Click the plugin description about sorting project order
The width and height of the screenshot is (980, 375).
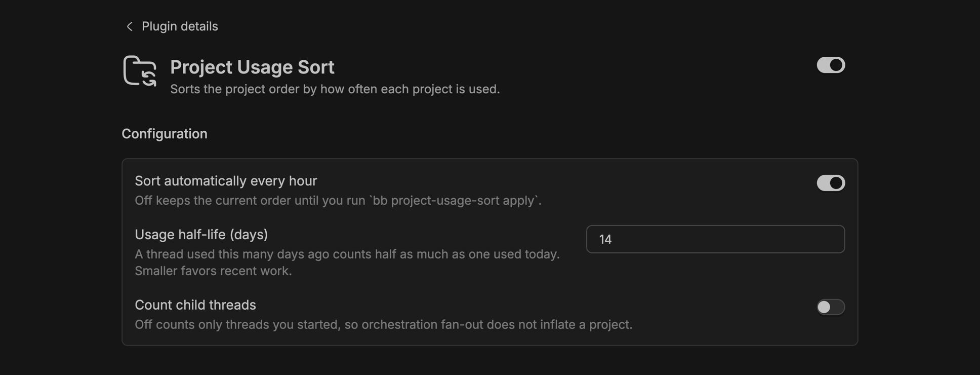(335, 89)
